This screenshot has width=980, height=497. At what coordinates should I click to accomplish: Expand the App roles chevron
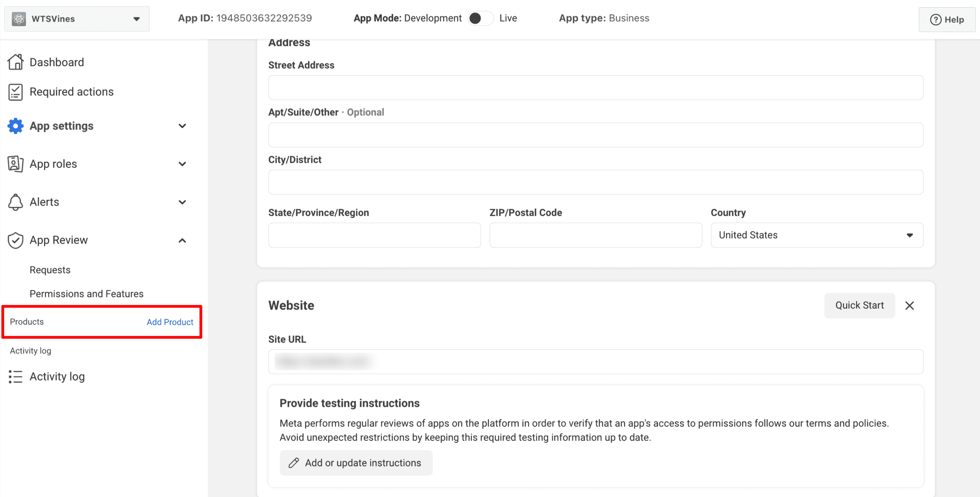tap(182, 164)
